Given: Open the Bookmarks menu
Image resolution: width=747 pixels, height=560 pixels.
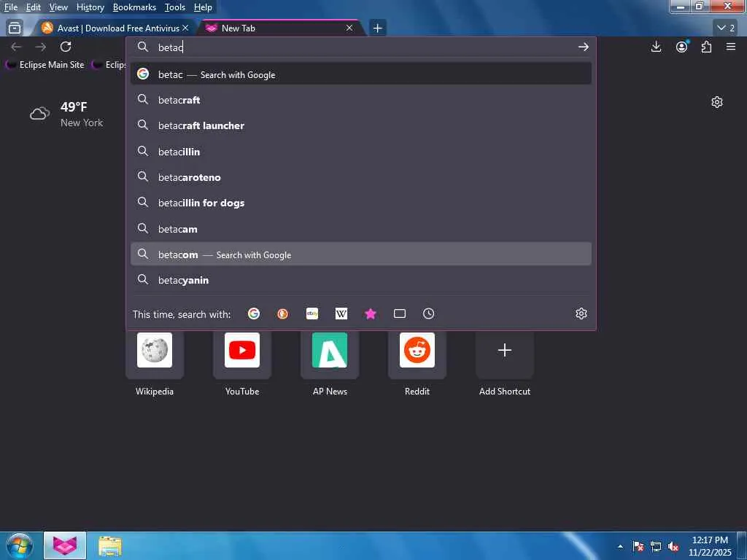Looking at the screenshot, I should [134, 7].
